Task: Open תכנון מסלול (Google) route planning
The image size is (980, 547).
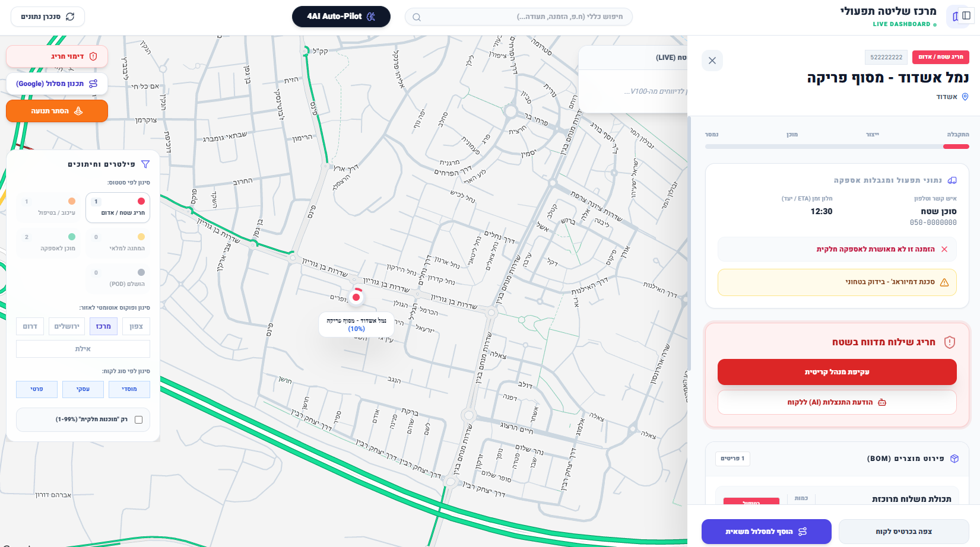Action: [x=57, y=84]
